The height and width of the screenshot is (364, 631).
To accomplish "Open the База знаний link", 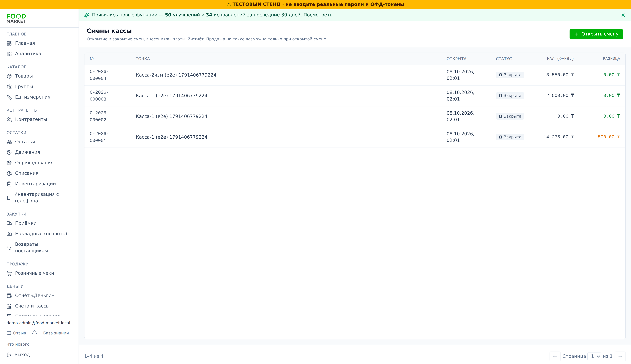I will [56, 333].
